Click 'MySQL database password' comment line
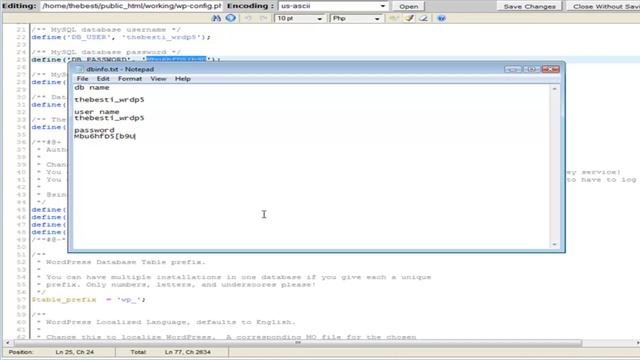The image size is (640, 360). click(x=106, y=52)
